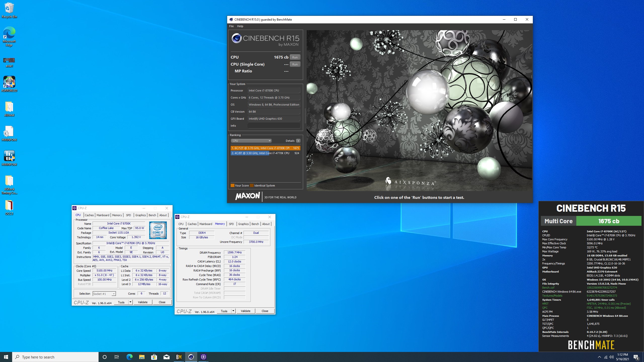The width and height of the screenshot is (644, 362).
Task: Run the CPU multi-core test
Action: click(295, 57)
